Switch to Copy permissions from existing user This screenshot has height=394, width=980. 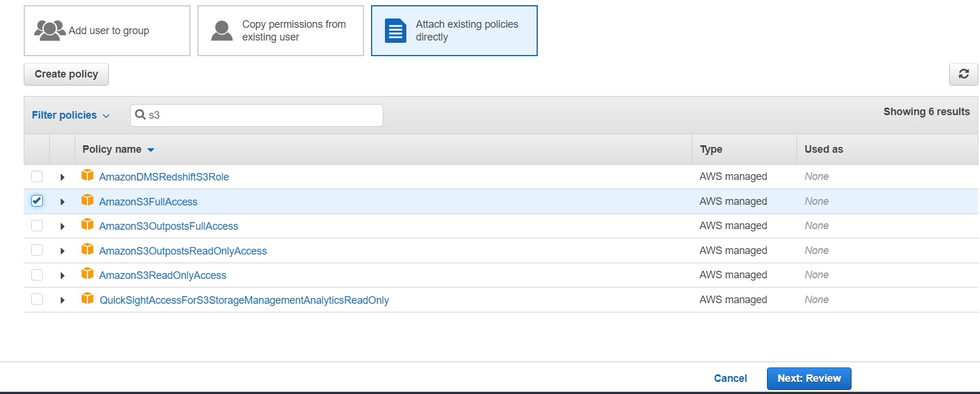pyautogui.click(x=281, y=31)
